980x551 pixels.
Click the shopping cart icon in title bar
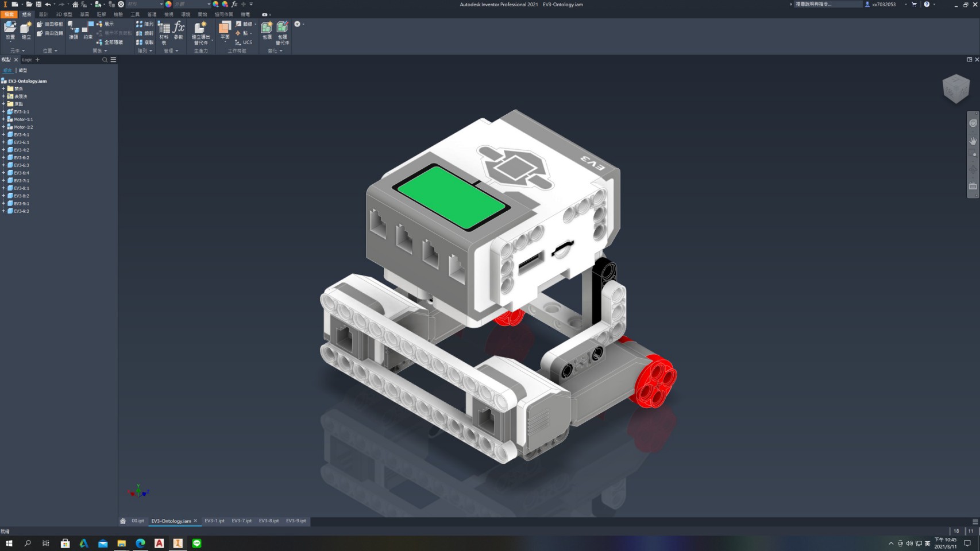tap(914, 4)
